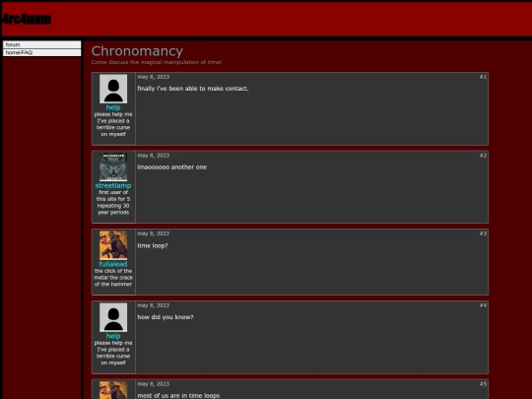Screen dimensions: 532x399
Task: Visit fullalead profile link in post #3
Action: pos(113,264)
